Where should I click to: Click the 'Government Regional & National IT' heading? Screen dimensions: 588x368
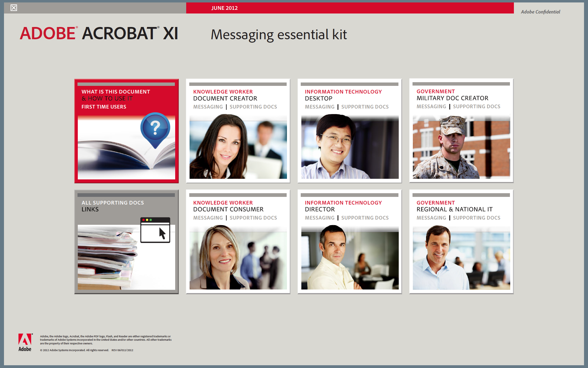point(454,206)
